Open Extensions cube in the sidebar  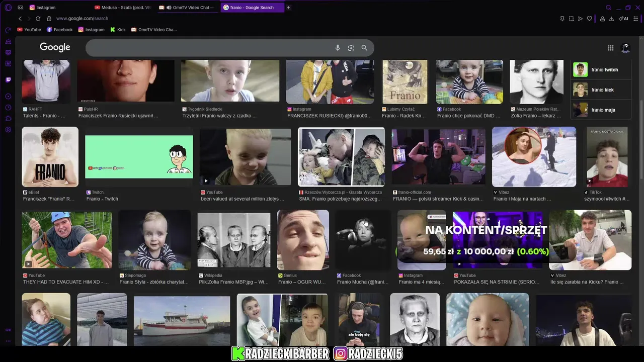click(8, 119)
